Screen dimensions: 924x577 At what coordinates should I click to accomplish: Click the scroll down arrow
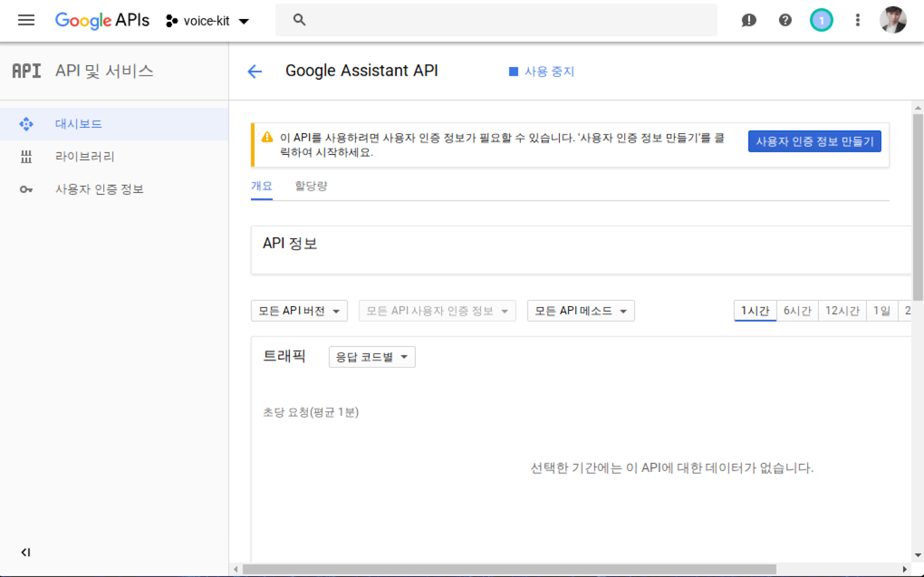[918, 555]
